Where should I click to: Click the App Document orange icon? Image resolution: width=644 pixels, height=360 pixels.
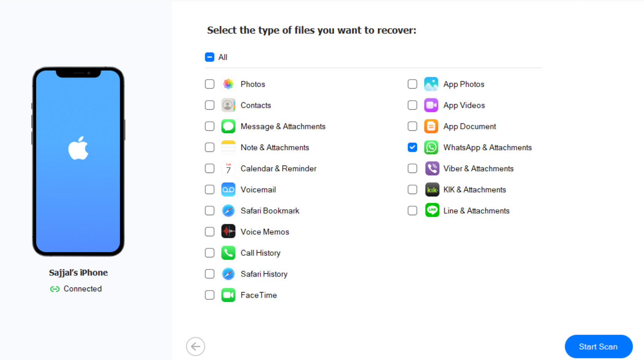[x=431, y=126]
